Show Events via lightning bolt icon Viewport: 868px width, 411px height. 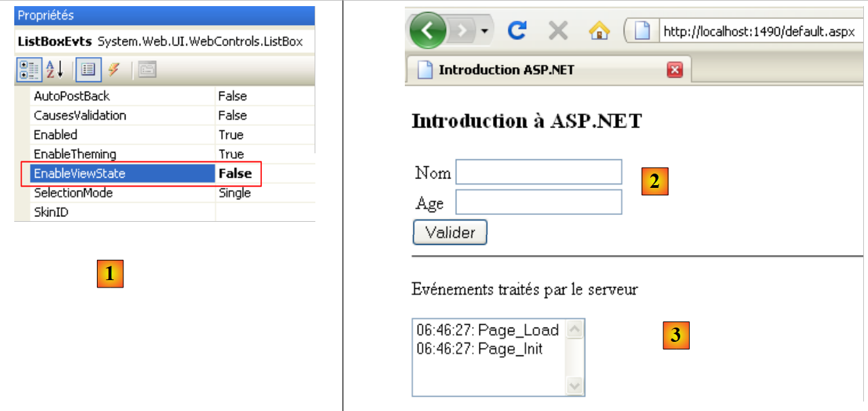pos(114,69)
